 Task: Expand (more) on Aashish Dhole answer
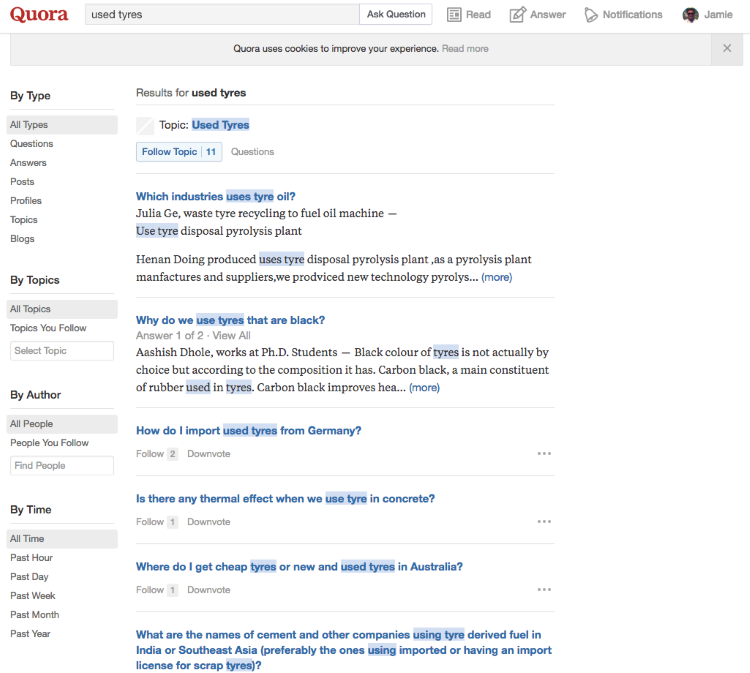pos(424,387)
